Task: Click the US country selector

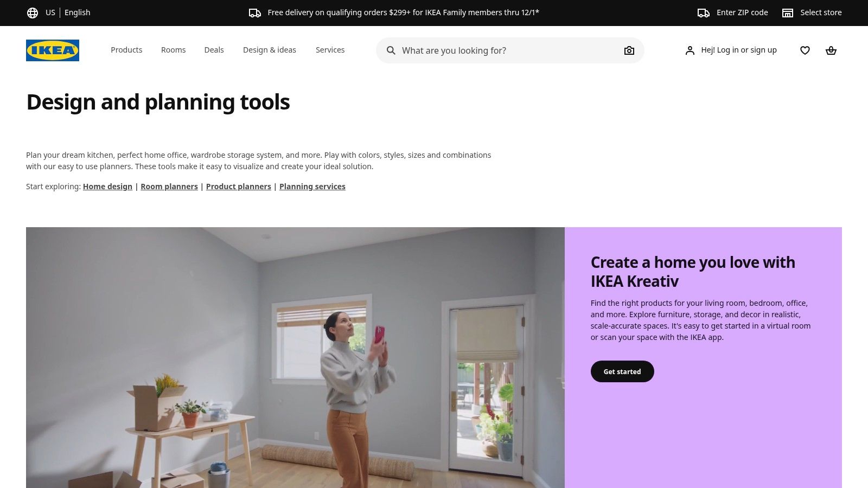Action: click(x=50, y=12)
